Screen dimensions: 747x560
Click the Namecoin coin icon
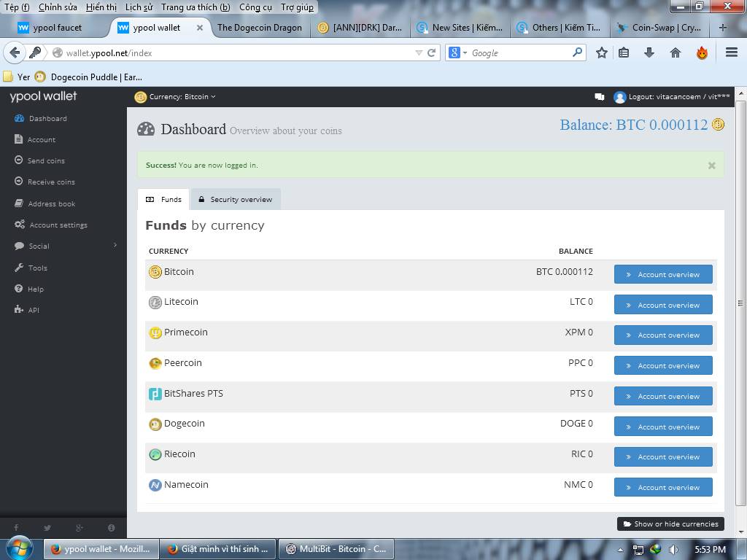pos(155,485)
